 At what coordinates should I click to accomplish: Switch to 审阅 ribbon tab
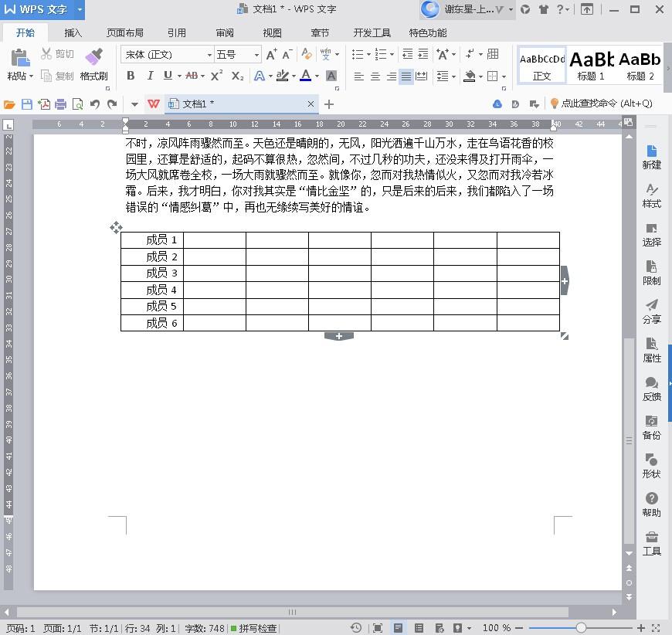[x=225, y=33]
